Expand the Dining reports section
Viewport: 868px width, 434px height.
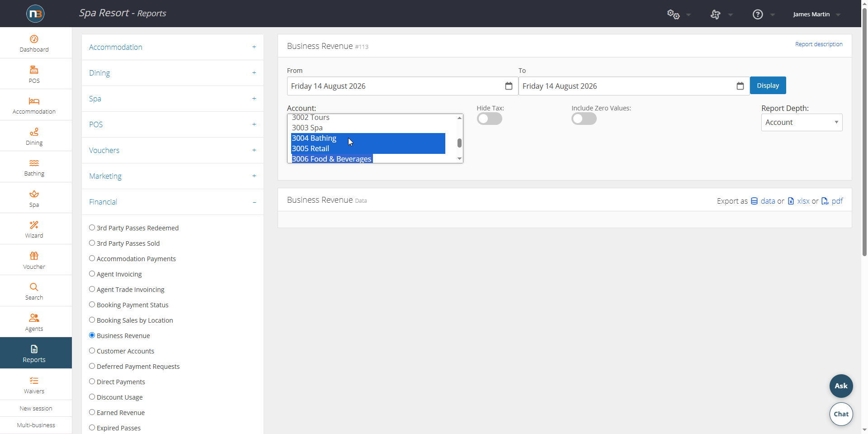[173, 73]
